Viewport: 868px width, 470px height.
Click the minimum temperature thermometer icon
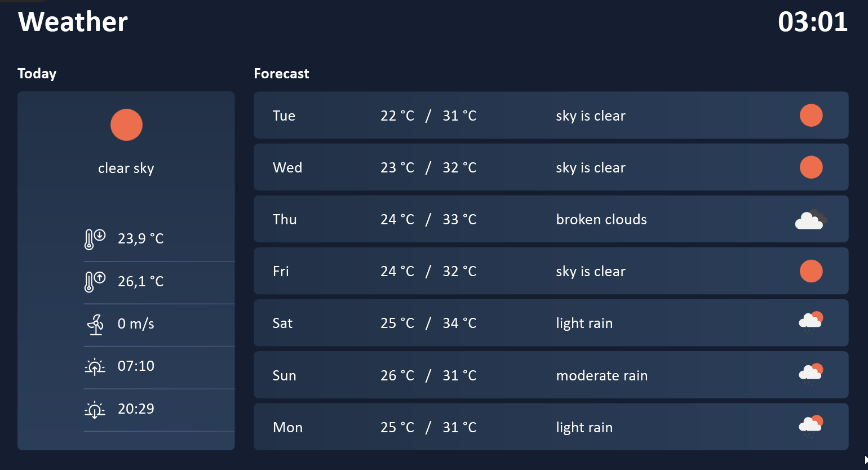click(x=95, y=239)
